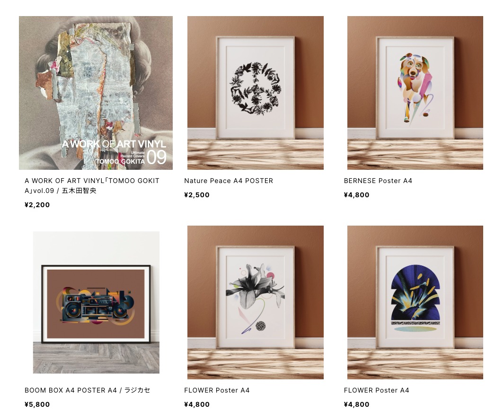Screen dimensions: 504x420
Task: Open the Nature Peace A4 POSTER title link
Action: pos(229,181)
